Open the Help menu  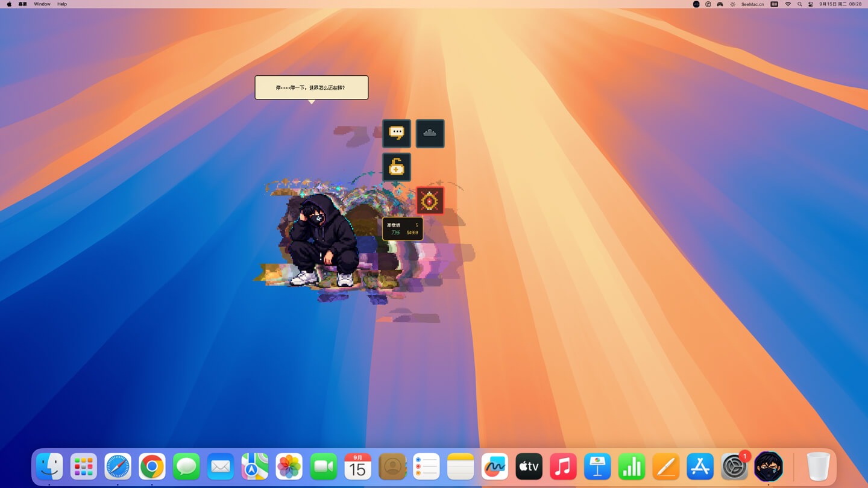click(x=62, y=4)
